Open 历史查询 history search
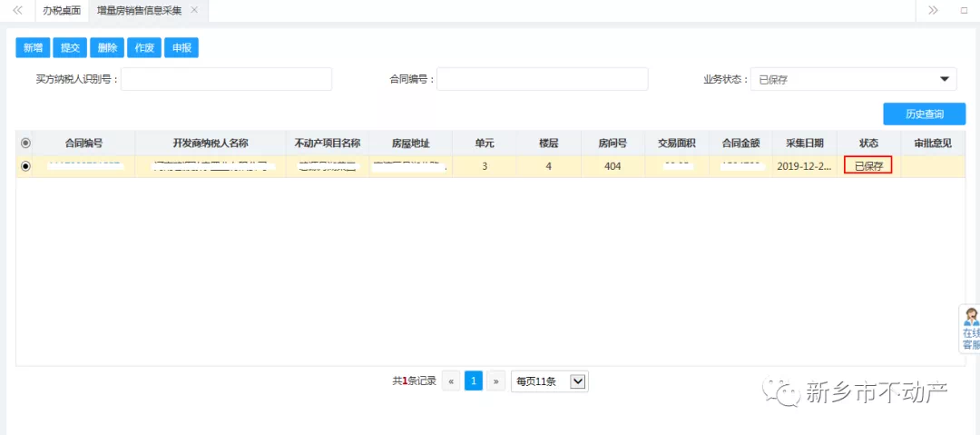 tap(924, 114)
